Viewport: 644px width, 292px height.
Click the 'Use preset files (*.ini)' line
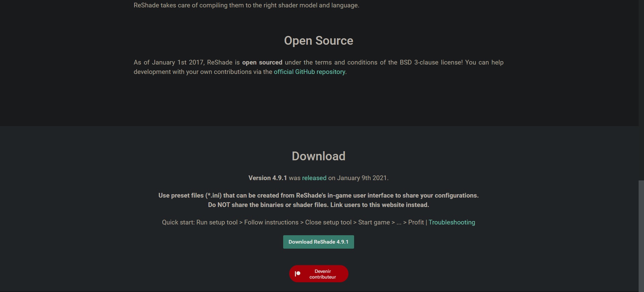[x=318, y=195]
